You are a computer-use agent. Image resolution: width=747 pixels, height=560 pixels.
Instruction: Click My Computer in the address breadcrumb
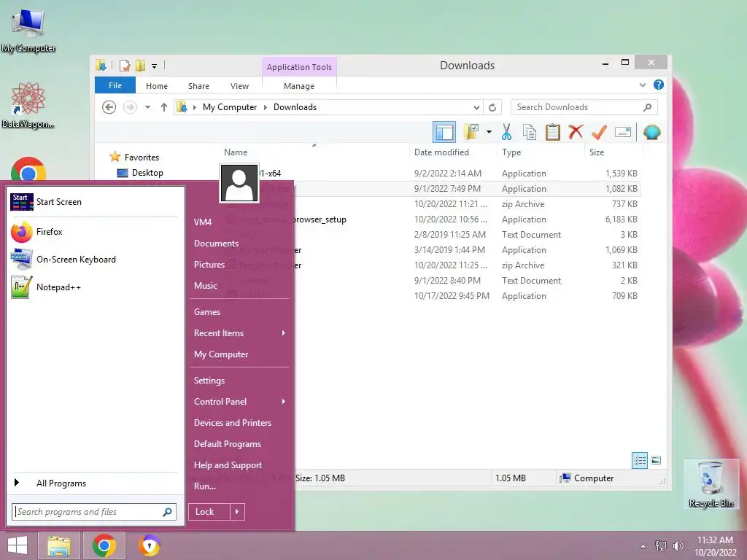(x=230, y=107)
